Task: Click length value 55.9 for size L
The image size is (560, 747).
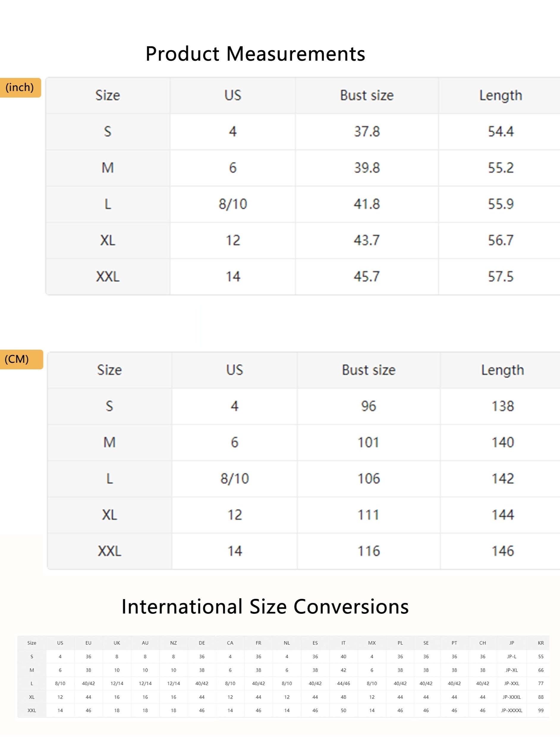Action: (x=501, y=204)
